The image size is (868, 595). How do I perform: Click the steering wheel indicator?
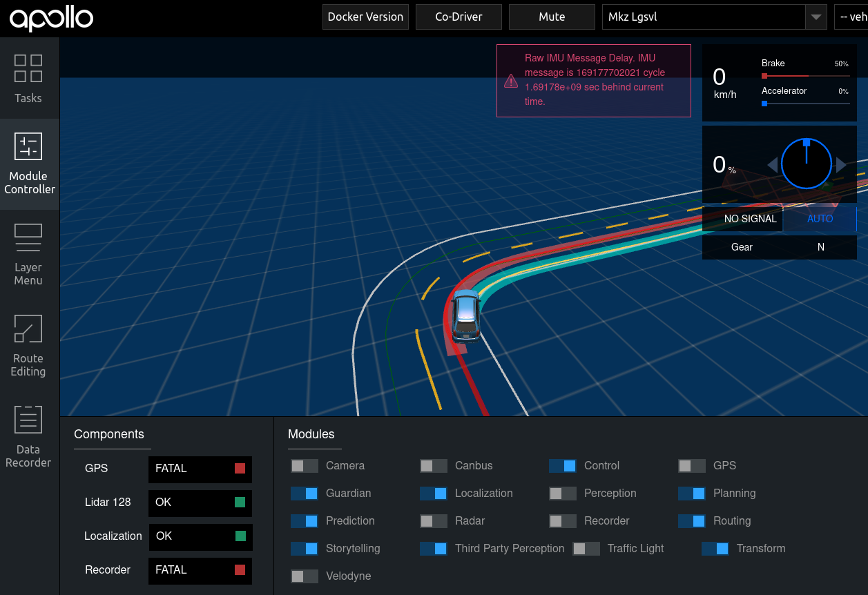coord(806,164)
